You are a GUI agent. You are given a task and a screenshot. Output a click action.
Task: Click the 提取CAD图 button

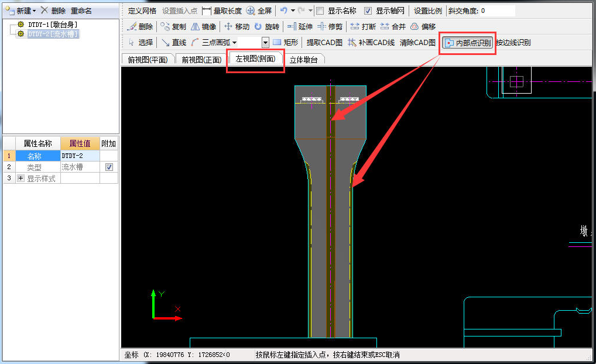tap(324, 43)
